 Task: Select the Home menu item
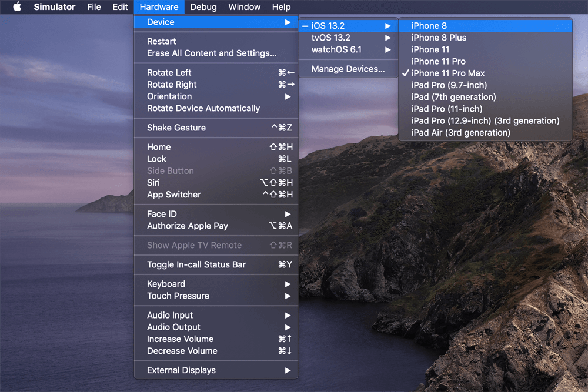pyautogui.click(x=216, y=148)
